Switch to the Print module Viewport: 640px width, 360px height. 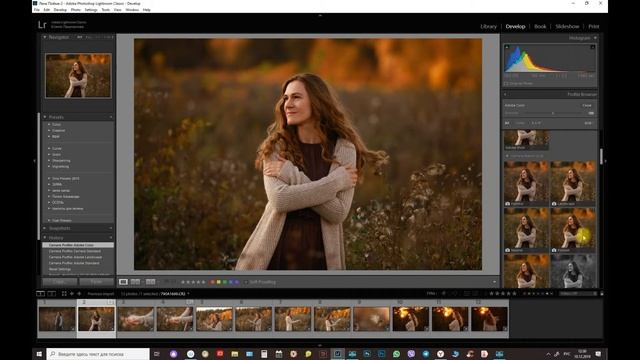pyautogui.click(x=593, y=27)
